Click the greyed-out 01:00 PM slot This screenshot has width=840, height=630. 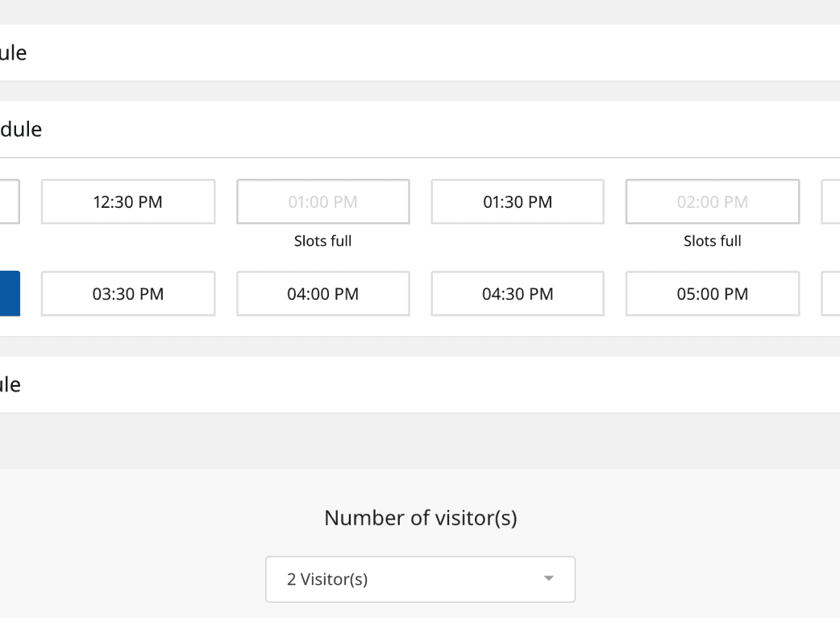click(x=322, y=202)
